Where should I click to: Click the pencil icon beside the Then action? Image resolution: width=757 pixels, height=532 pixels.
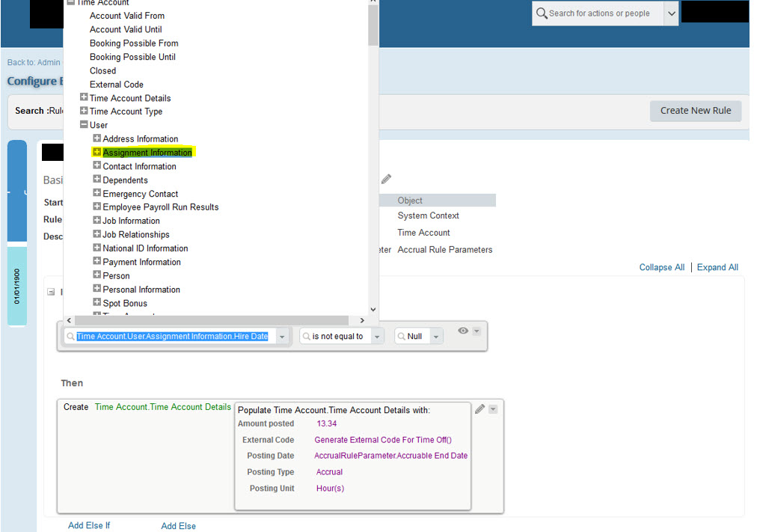(479, 409)
